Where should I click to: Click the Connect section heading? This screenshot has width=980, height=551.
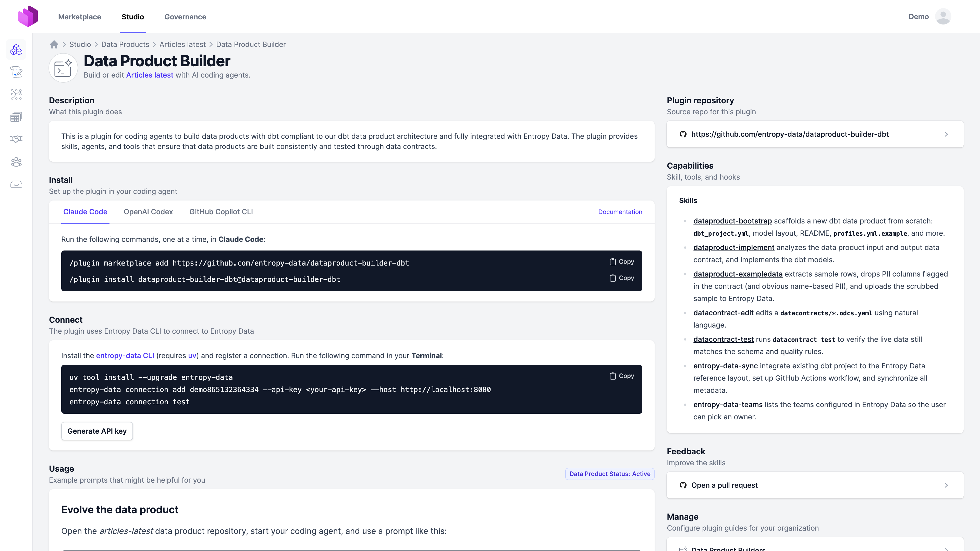pyautogui.click(x=66, y=320)
